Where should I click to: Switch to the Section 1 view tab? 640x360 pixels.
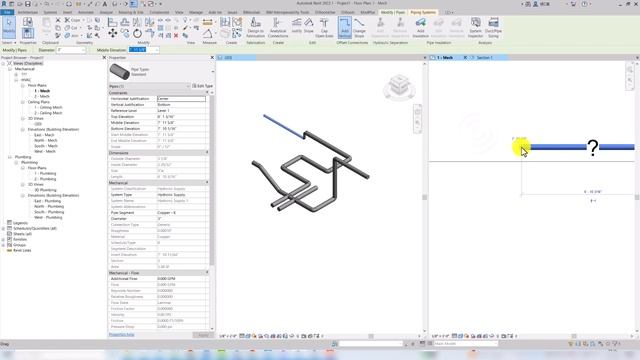click(484, 58)
